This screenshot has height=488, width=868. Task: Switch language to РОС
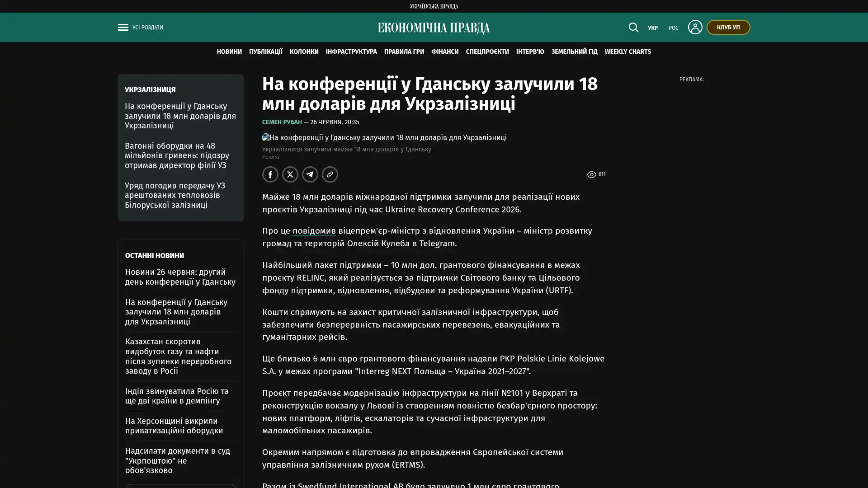(674, 28)
